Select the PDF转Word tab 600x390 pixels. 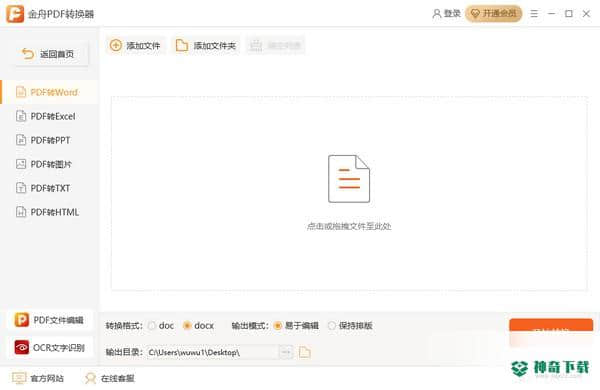(x=49, y=92)
